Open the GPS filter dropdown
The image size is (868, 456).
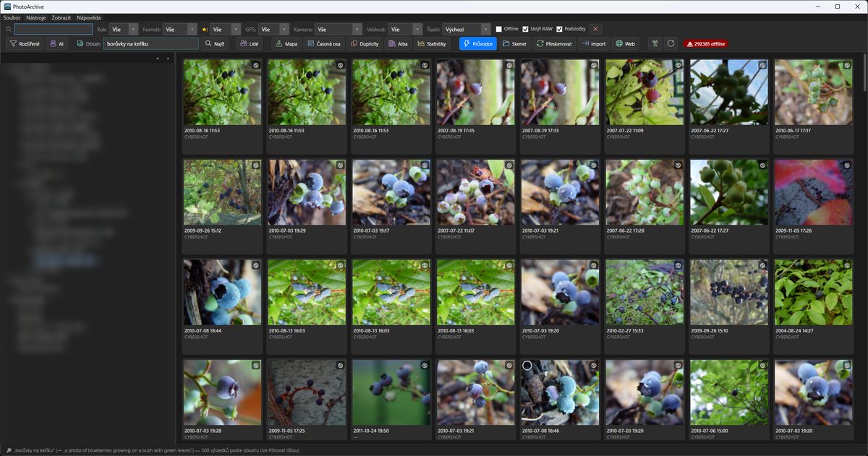click(274, 29)
